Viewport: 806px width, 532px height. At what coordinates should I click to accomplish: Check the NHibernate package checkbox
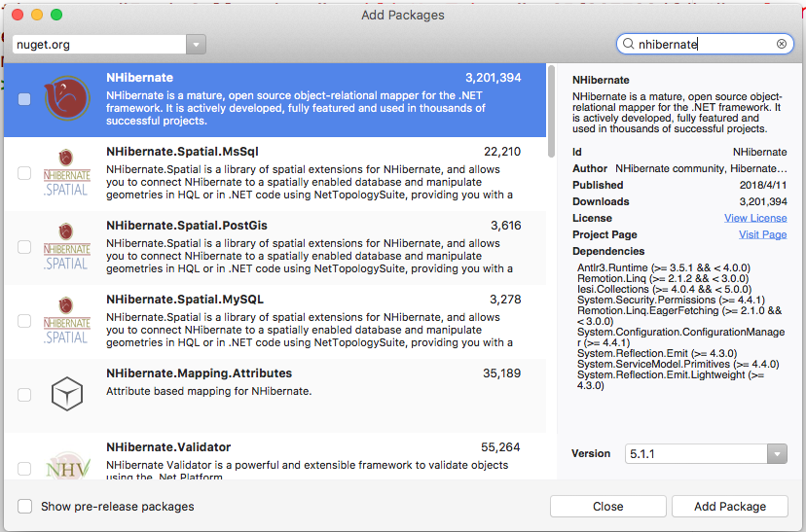click(x=24, y=99)
